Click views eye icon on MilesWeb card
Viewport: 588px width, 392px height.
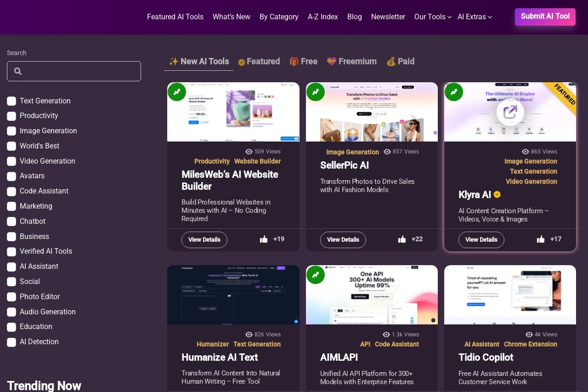pos(249,152)
